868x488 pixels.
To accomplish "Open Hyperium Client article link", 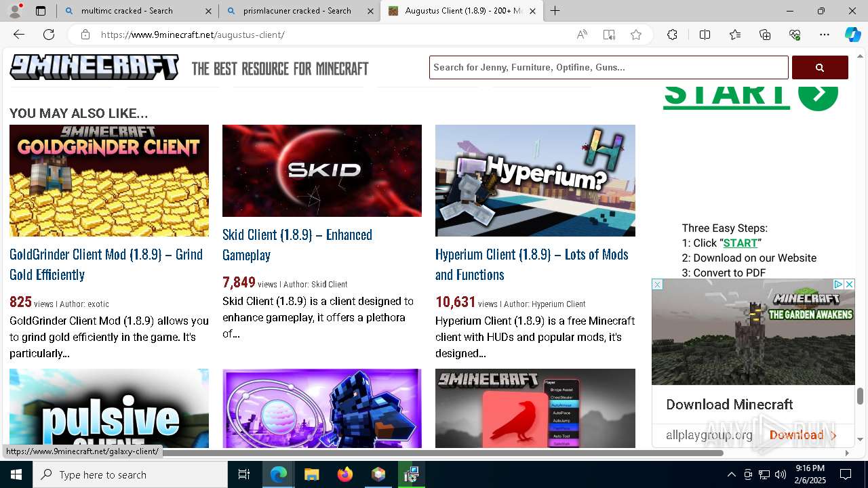I will [532, 264].
